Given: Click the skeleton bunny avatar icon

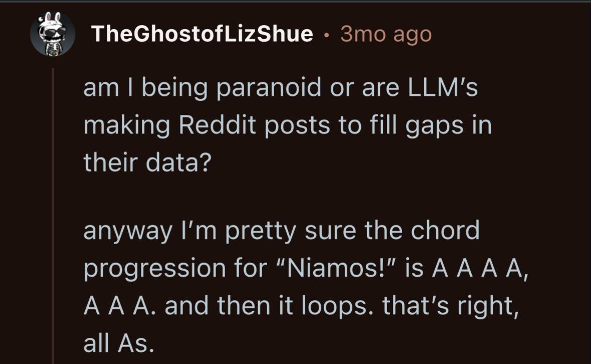Looking at the screenshot, I should [x=53, y=34].
